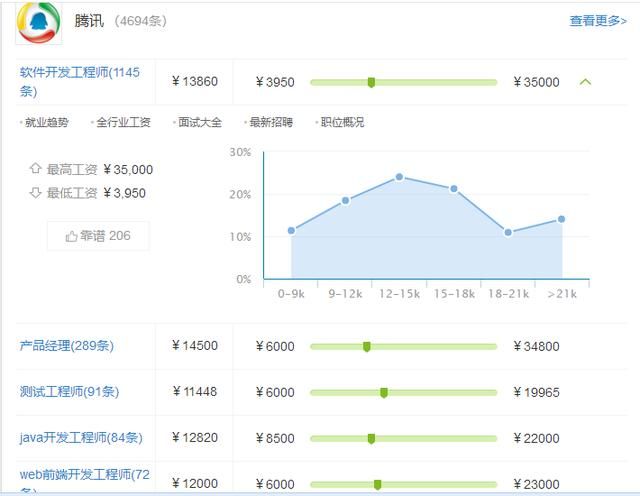Select the 全行业工资 tab

[123, 122]
